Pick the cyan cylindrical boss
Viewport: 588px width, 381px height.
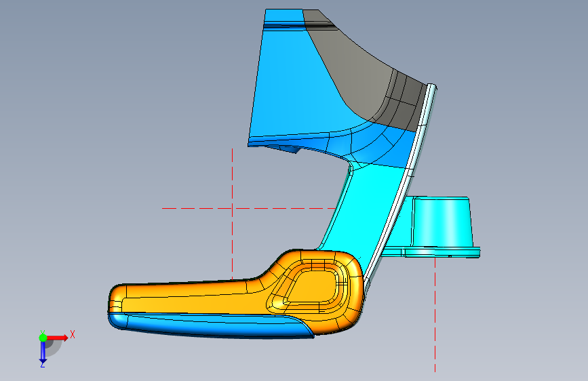point(442,221)
